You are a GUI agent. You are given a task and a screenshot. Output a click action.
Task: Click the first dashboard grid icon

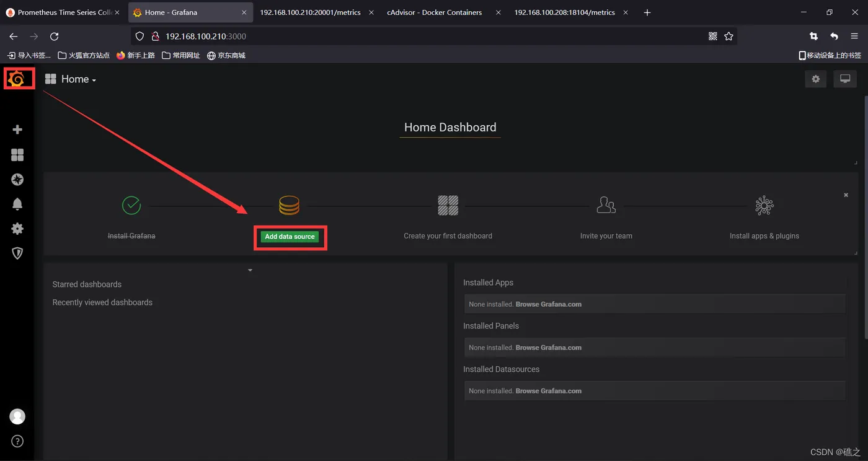click(x=448, y=205)
